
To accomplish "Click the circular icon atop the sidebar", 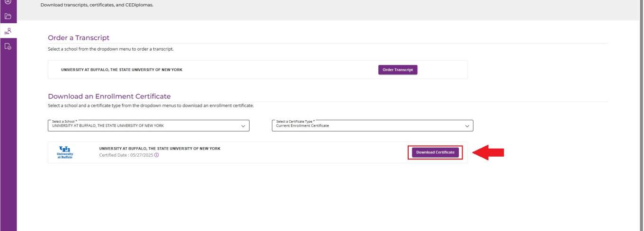I will pyautogui.click(x=8, y=2).
